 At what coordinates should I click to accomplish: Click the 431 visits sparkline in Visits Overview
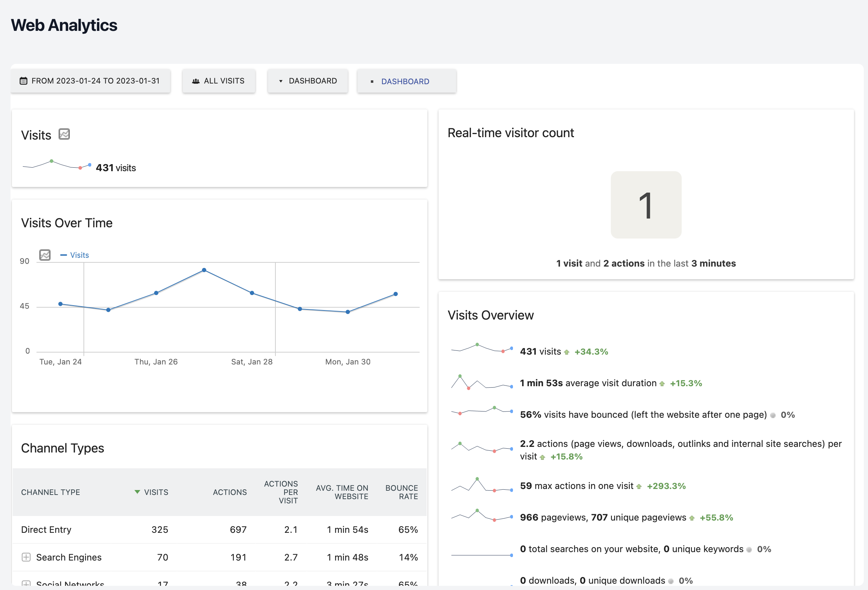click(481, 348)
